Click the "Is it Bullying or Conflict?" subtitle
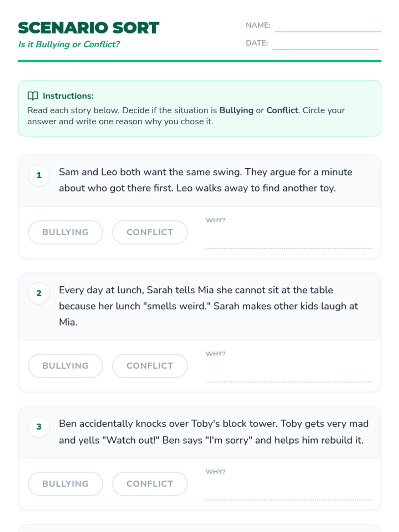This screenshot has height=532, width=399. 69,44
